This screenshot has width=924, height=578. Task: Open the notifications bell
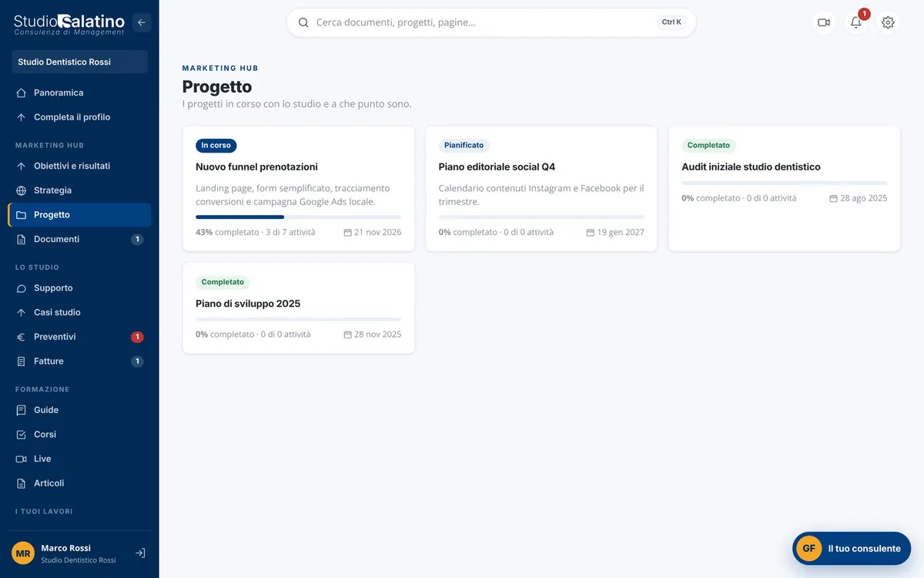pos(856,22)
